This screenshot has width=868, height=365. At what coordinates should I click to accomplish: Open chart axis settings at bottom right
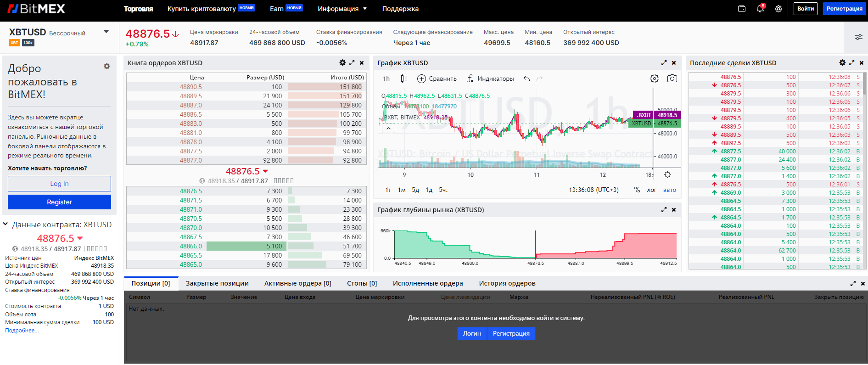(x=667, y=175)
